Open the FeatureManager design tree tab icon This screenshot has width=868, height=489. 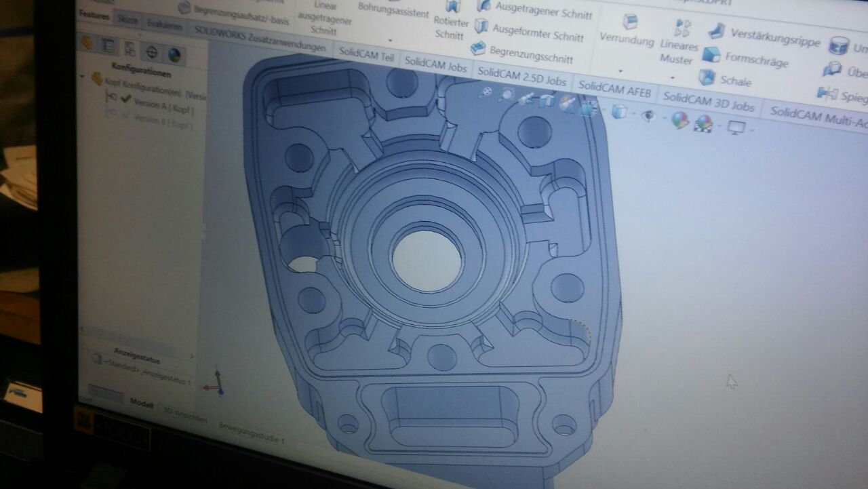pyautogui.click(x=87, y=43)
